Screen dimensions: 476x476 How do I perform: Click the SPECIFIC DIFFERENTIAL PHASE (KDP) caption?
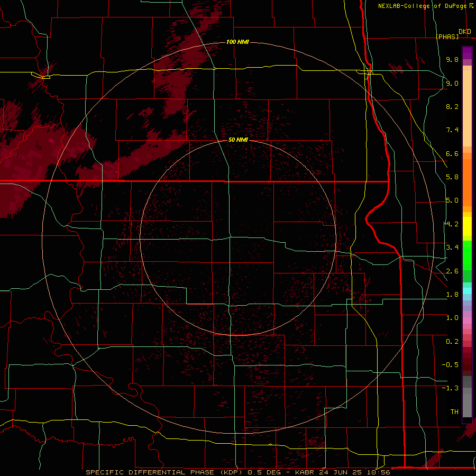(164, 472)
